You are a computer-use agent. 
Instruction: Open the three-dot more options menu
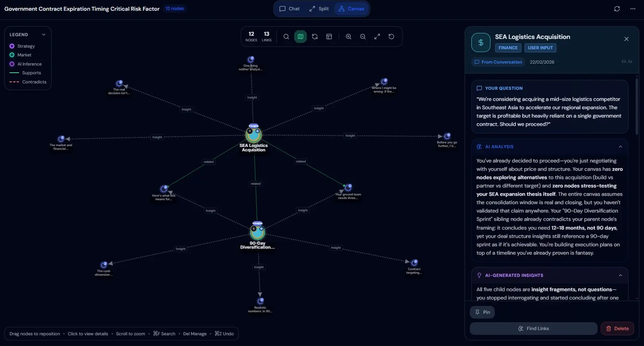[633, 9]
